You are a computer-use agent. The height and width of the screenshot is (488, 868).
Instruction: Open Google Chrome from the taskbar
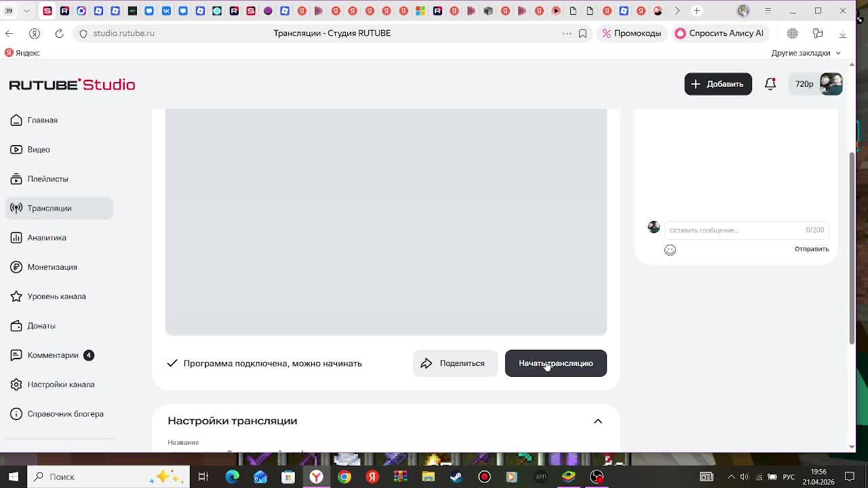[x=344, y=476]
